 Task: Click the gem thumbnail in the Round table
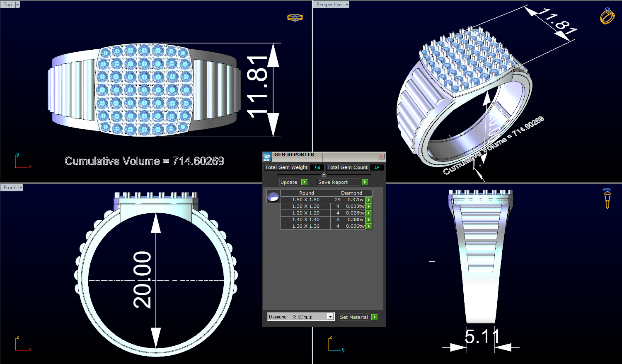click(x=273, y=196)
